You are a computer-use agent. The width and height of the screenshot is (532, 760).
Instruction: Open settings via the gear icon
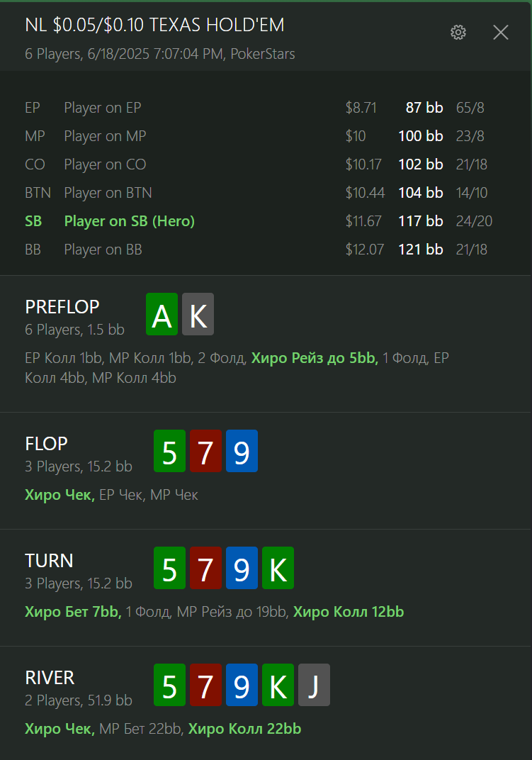click(458, 33)
